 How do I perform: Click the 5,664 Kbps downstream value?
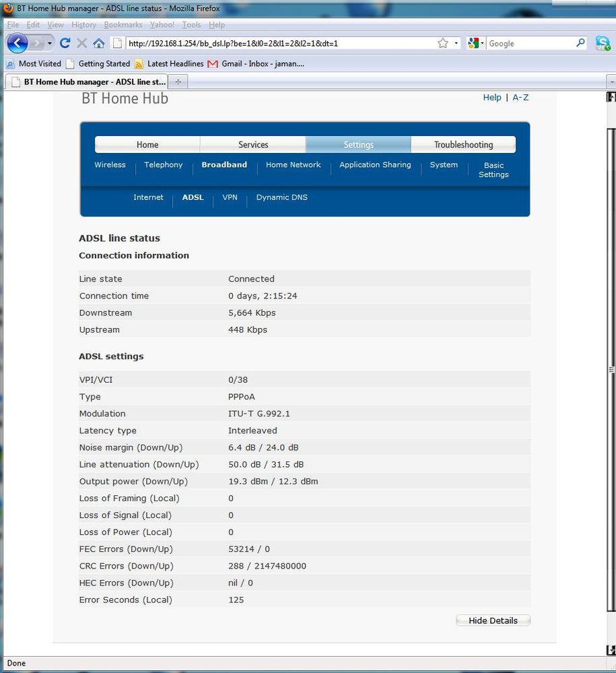point(252,313)
